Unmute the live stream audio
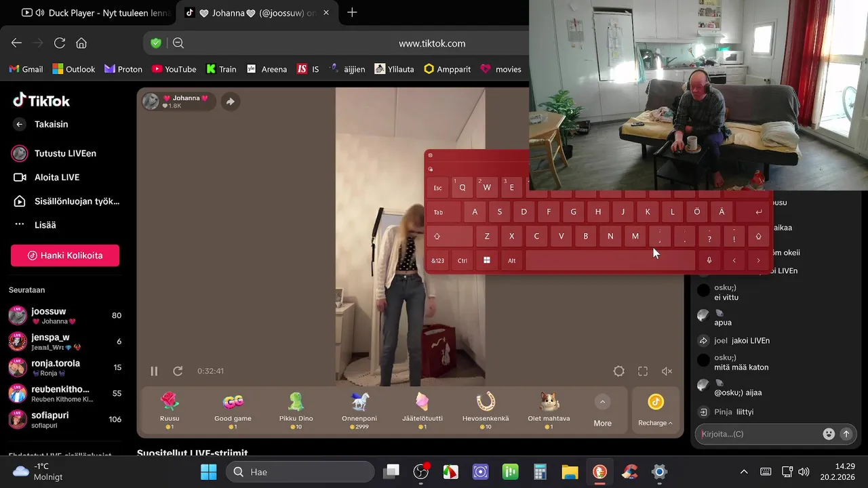The height and width of the screenshot is (488, 868). pos(667,371)
